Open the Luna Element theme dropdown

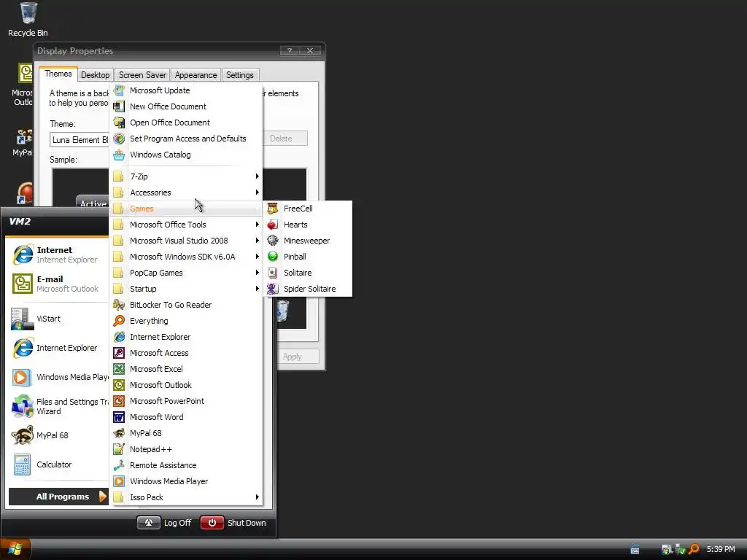click(80, 139)
